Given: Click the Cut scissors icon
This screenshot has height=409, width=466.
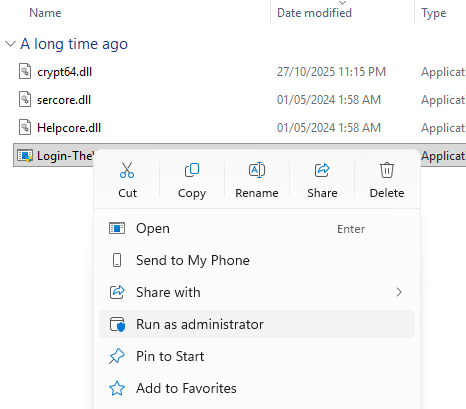Looking at the screenshot, I should 127,170.
